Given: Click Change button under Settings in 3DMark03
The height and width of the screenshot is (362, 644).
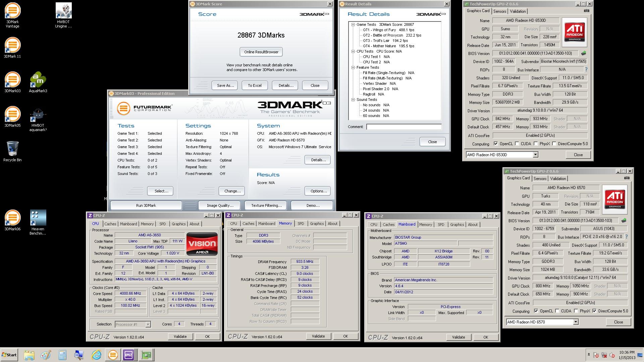Looking at the screenshot, I should pos(232,191).
